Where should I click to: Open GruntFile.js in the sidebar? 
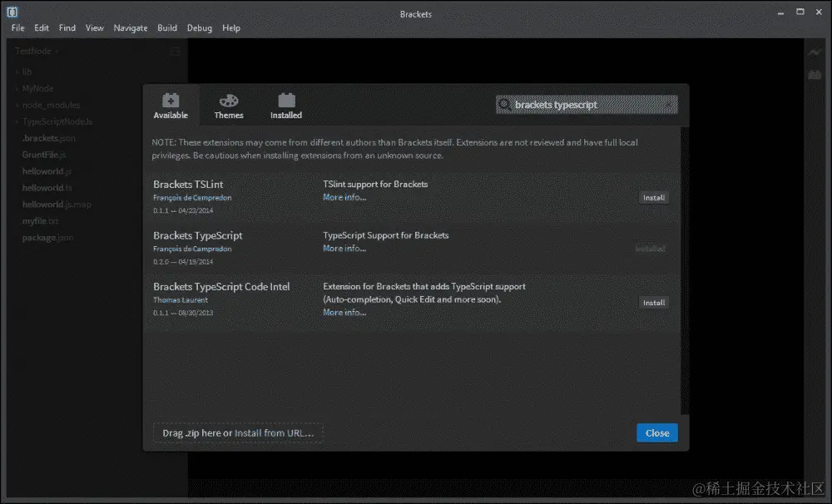coord(44,155)
